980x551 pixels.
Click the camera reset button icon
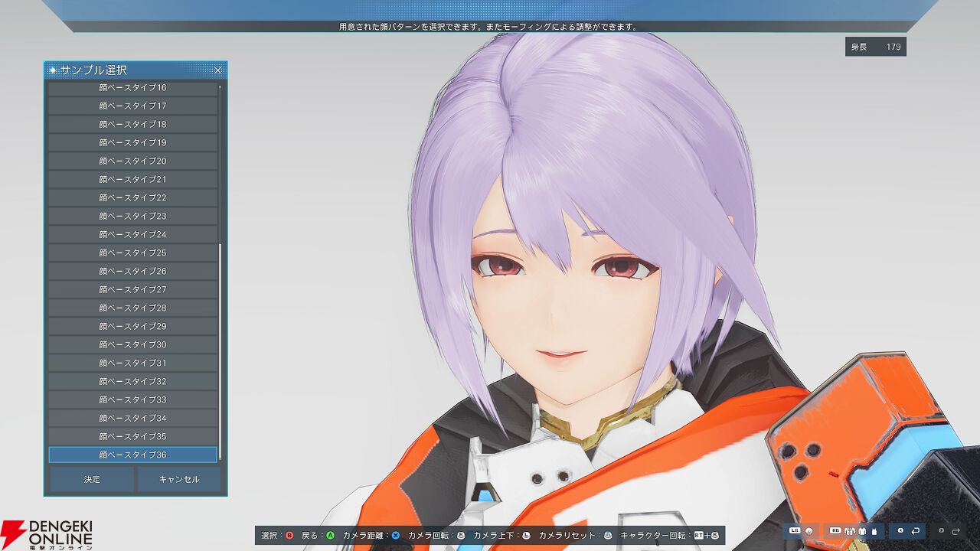pyautogui.click(x=609, y=536)
